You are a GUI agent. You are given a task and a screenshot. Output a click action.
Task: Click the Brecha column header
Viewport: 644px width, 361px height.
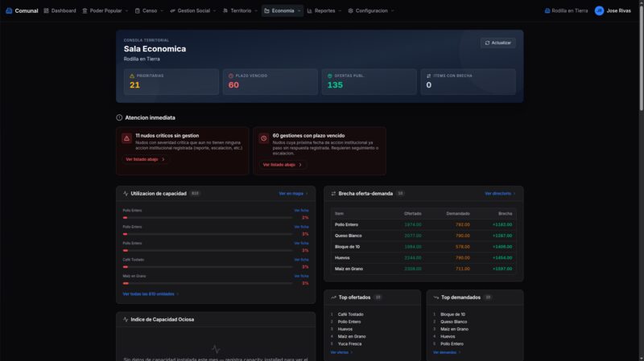pyautogui.click(x=505, y=214)
